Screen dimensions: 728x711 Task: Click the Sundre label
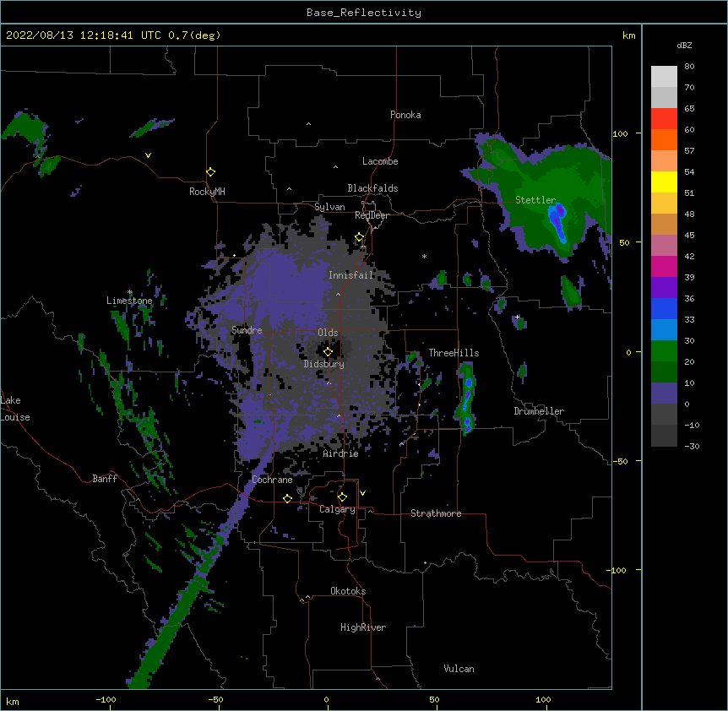click(x=247, y=330)
